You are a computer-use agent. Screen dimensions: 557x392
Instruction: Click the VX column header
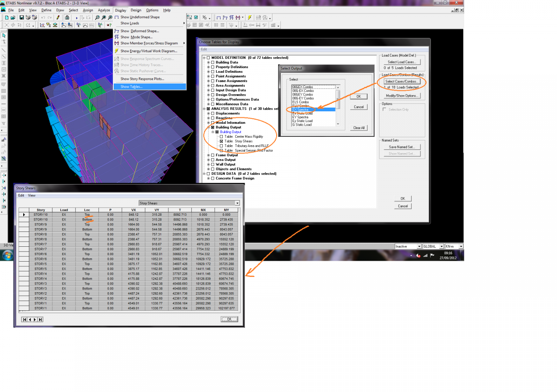[133, 210]
